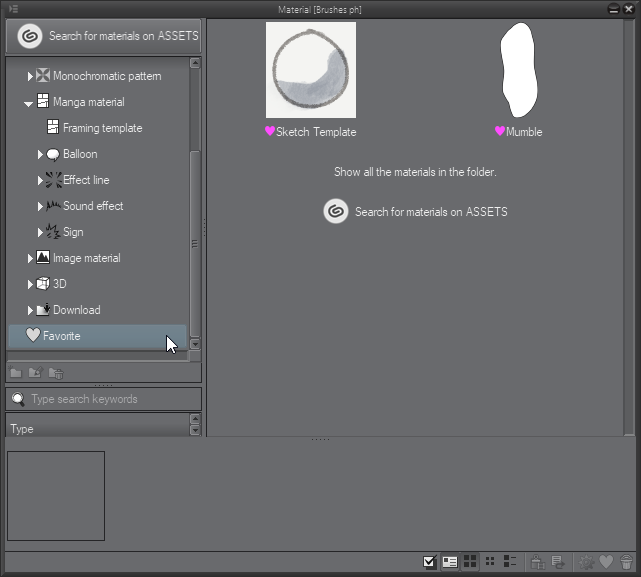Toggle the material detail view button
641x577 pixels.
[x=450, y=562]
